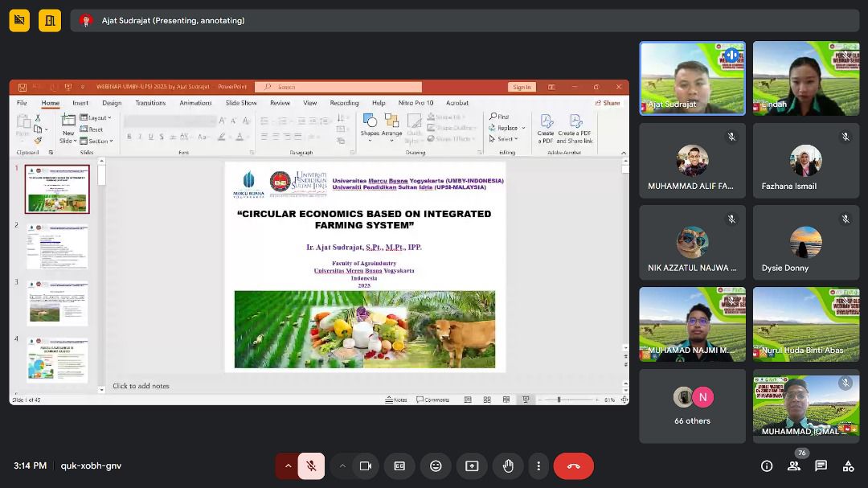The height and width of the screenshot is (488, 868).
Task: Open the File menu in PowerPoint
Action: pyautogui.click(x=22, y=103)
